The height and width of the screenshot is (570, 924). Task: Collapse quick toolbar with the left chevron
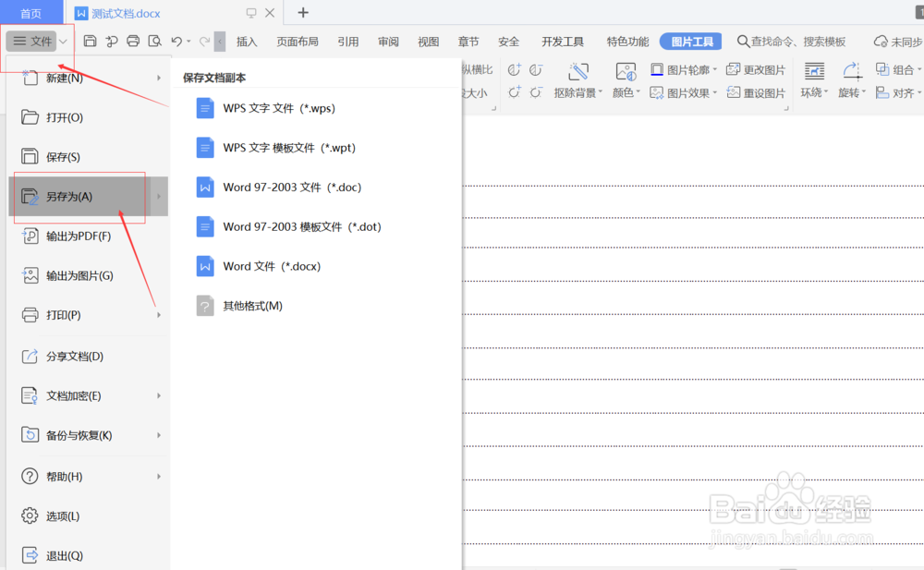coord(220,42)
